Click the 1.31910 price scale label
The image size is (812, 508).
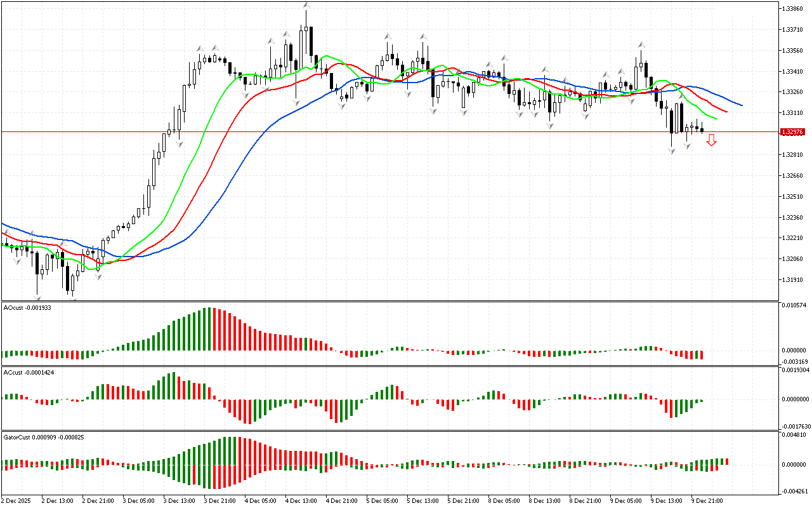coord(794,280)
